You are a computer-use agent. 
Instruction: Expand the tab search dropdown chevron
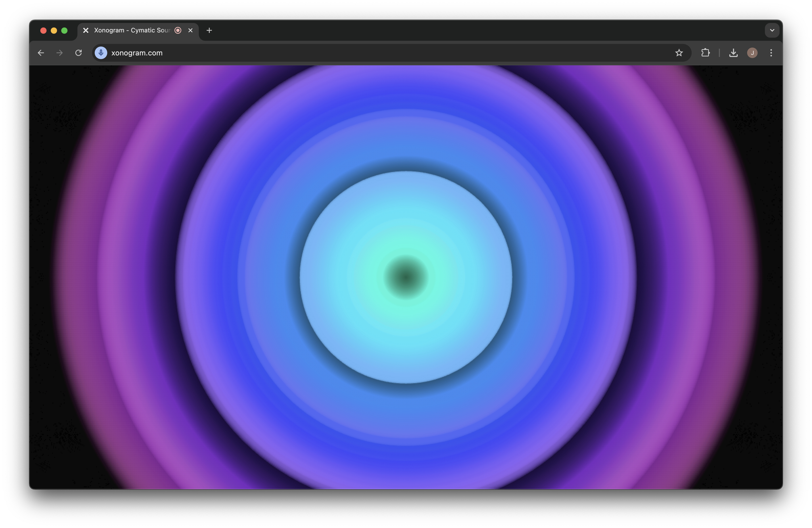tap(772, 30)
